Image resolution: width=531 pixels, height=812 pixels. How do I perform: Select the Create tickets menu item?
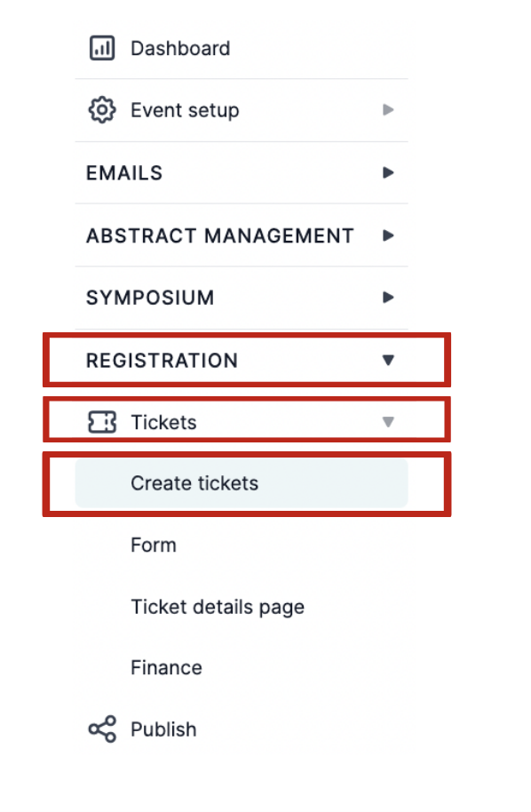194,482
